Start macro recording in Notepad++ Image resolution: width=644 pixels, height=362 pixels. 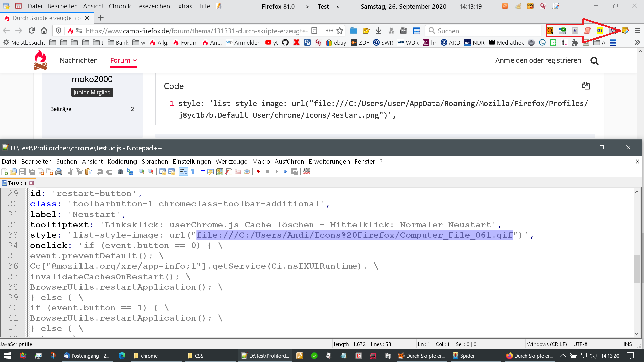[258, 172]
